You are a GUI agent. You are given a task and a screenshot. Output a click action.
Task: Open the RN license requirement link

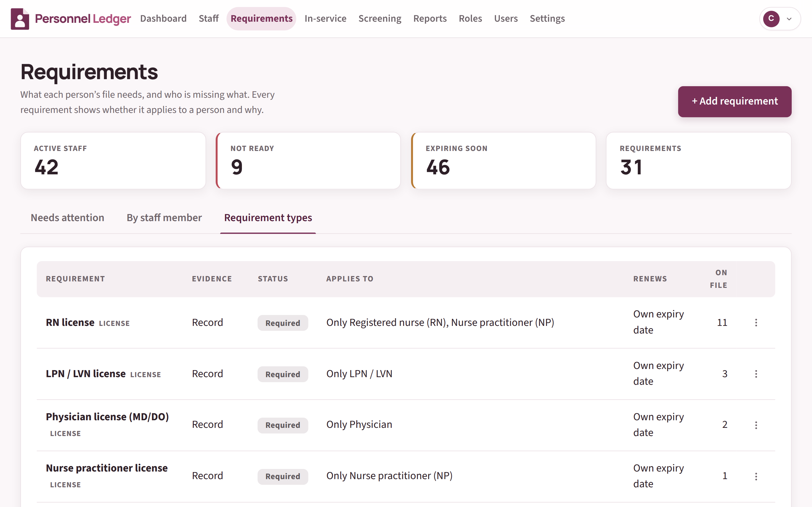[70, 322]
